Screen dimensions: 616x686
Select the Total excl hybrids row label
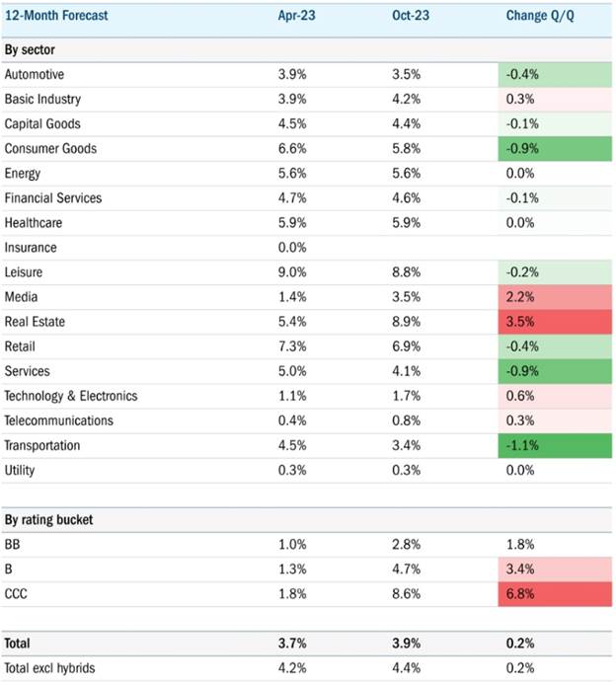point(49,668)
